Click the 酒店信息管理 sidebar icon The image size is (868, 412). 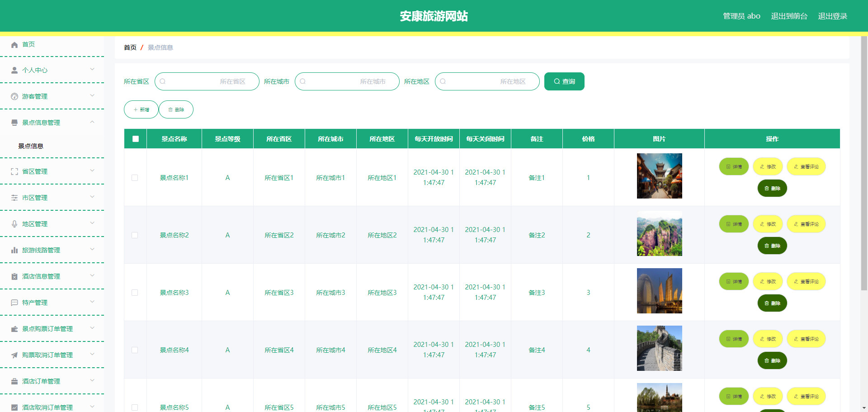click(14, 276)
